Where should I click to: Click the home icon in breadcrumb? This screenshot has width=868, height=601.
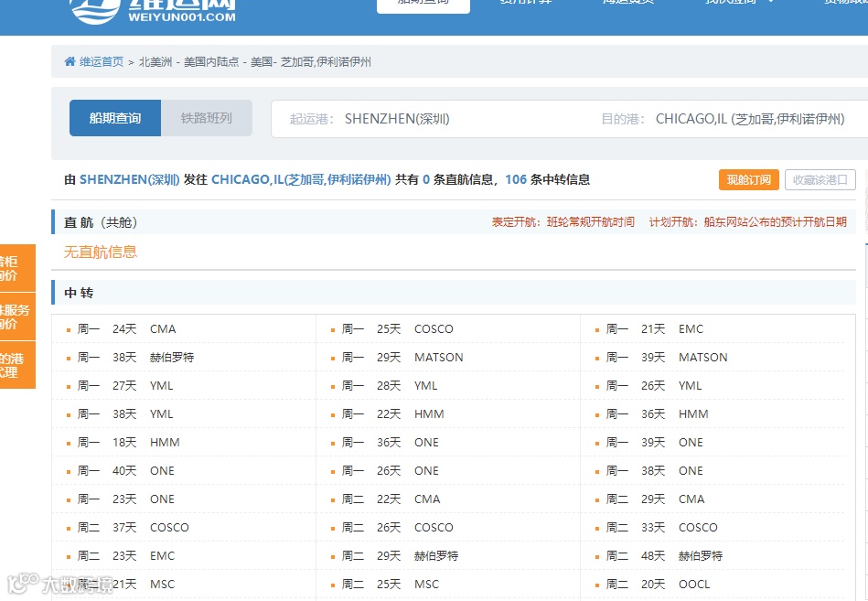point(70,61)
